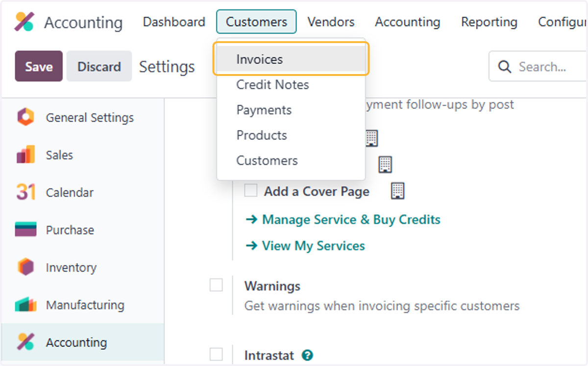The width and height of the screenshot is (588, 366).
Task: Select General Settings label in sidebar
Action: click(x=90, y=118)
